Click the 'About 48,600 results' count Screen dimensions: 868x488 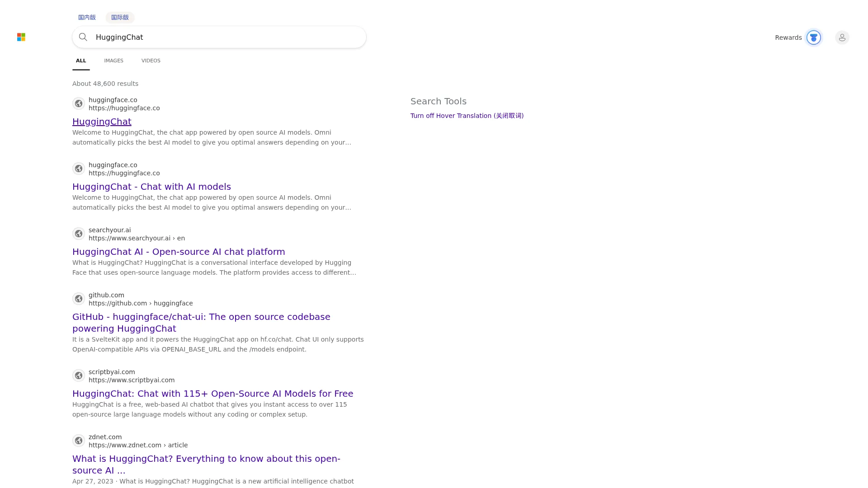105,84
